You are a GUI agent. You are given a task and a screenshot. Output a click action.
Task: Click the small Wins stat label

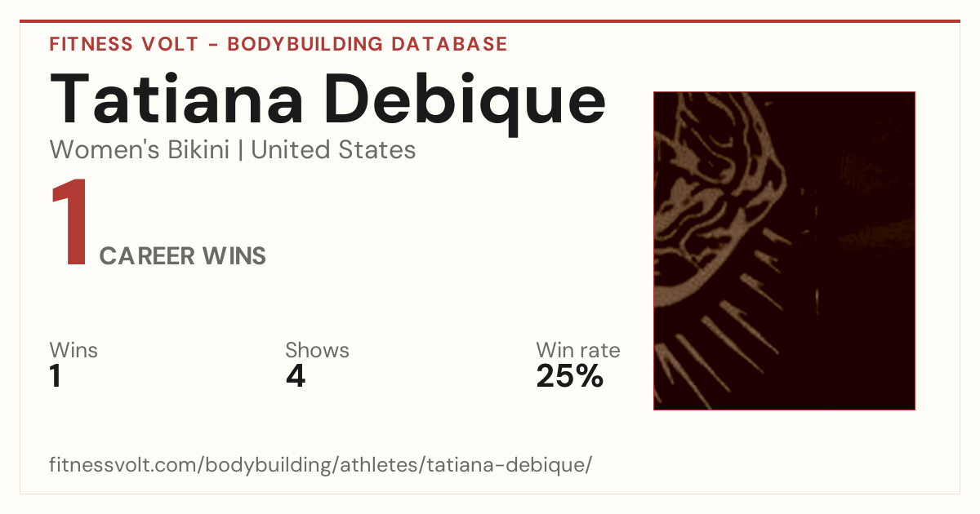click(x=73, y=350)
